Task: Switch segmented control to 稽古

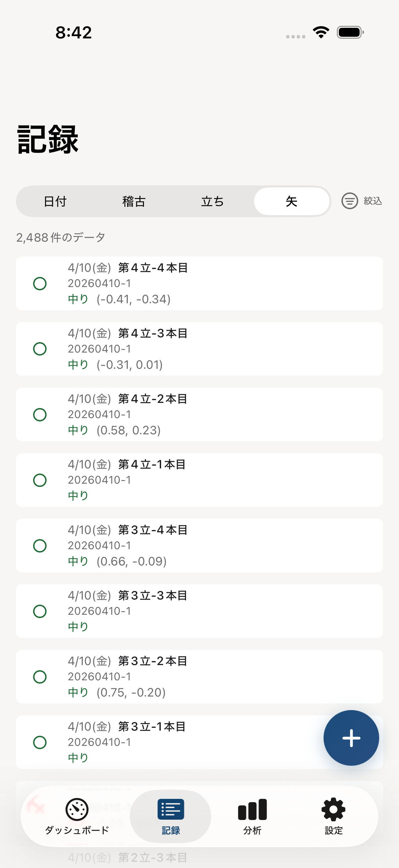Action: click(134, 202)
